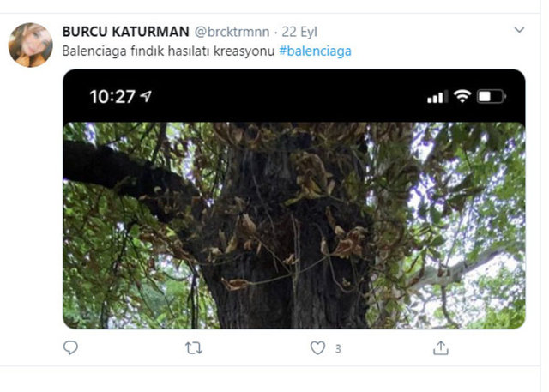
Task: Click the location arrow next to 10:27
Action: click(x=147, y=97)
